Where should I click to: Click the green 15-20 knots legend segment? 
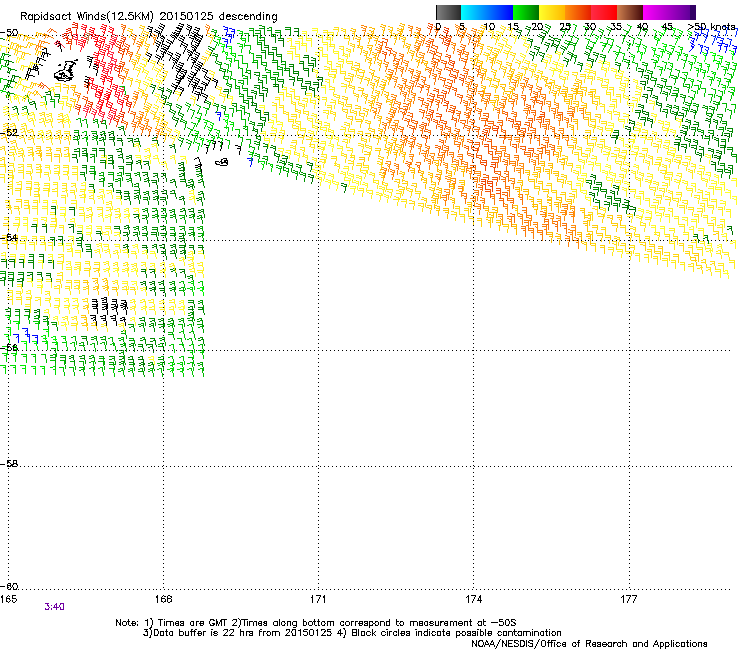(x=526, y=12)
